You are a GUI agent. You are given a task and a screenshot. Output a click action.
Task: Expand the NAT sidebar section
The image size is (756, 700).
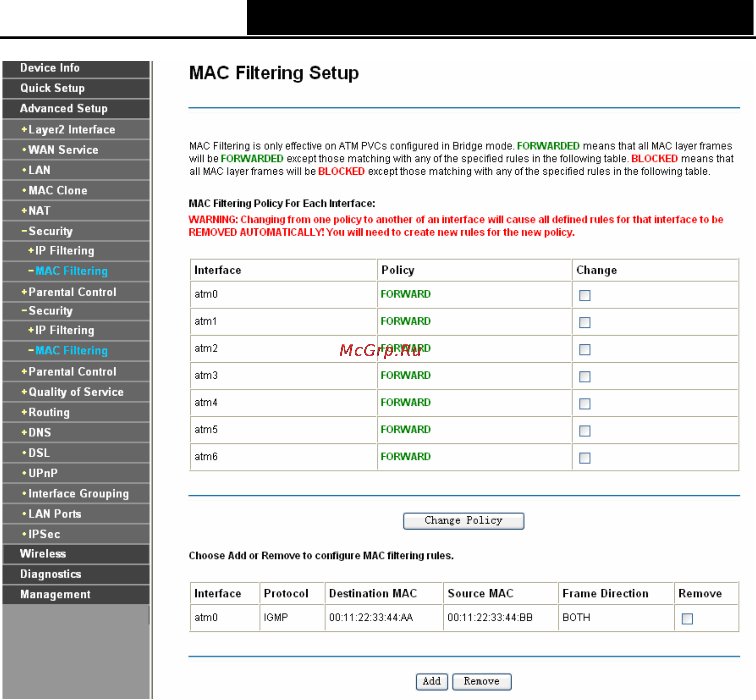point(76,211)
